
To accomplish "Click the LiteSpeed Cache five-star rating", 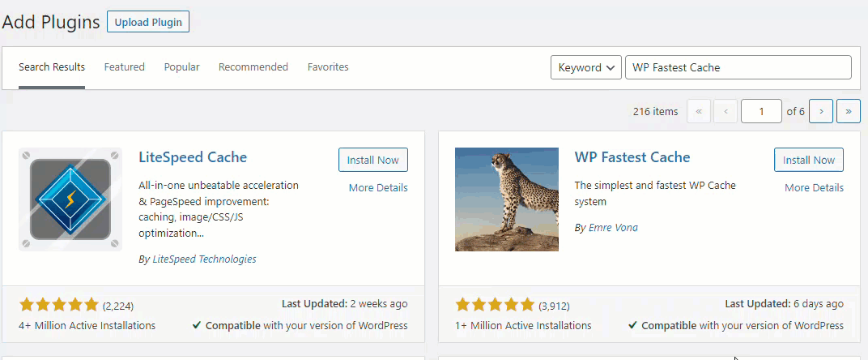I will click(59, 305).
